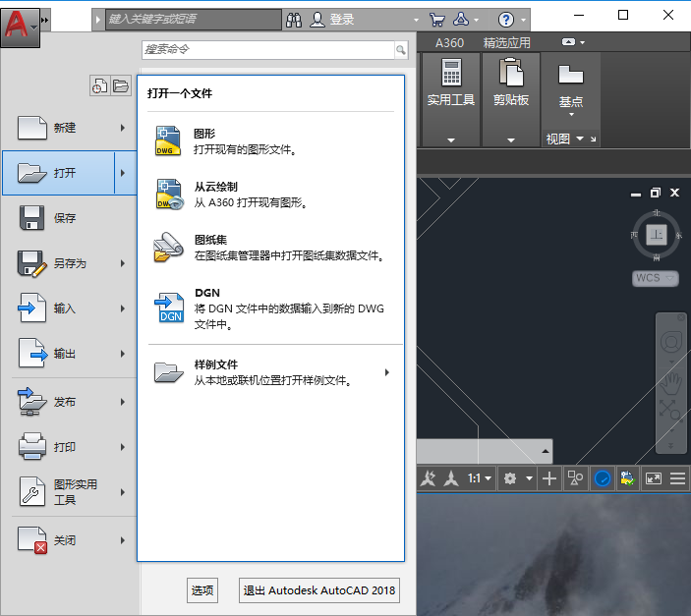Expand the Save As (另存为) submenu arrow

click(x=123, y=263)
